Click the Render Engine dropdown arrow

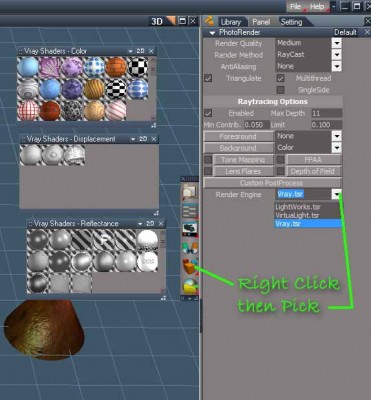point(337,194)
